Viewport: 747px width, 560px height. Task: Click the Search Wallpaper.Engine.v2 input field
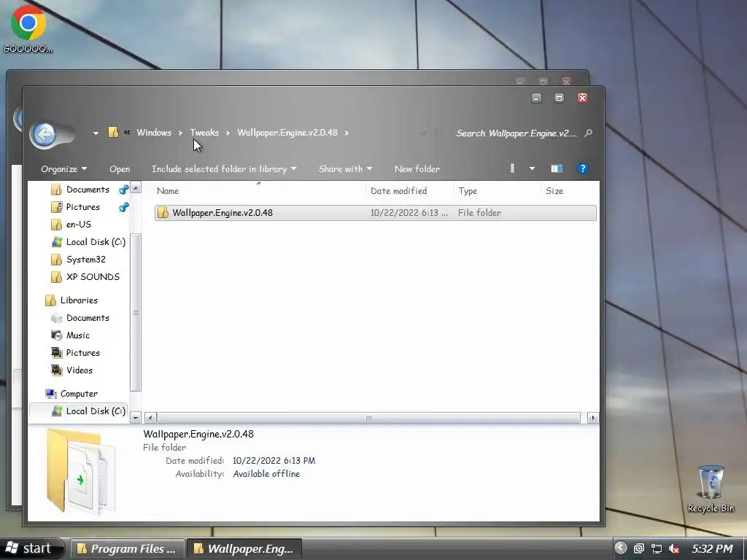click(x=517, y=133)
